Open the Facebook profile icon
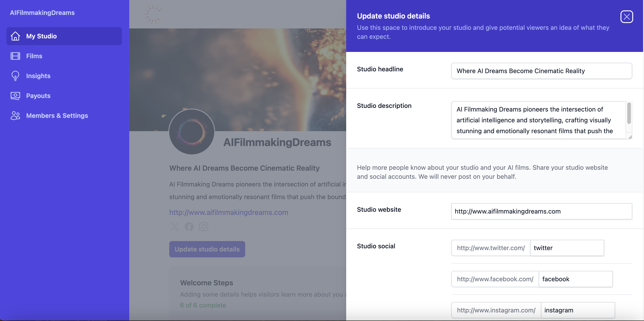Viewport: 644px width, 321px height. tap(189, 227)
